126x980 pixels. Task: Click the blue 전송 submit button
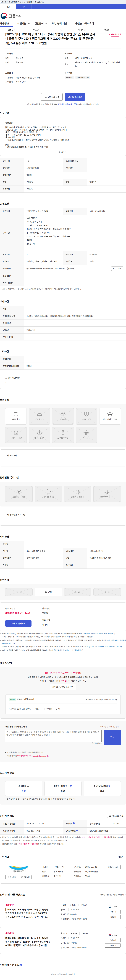point(112,737)
